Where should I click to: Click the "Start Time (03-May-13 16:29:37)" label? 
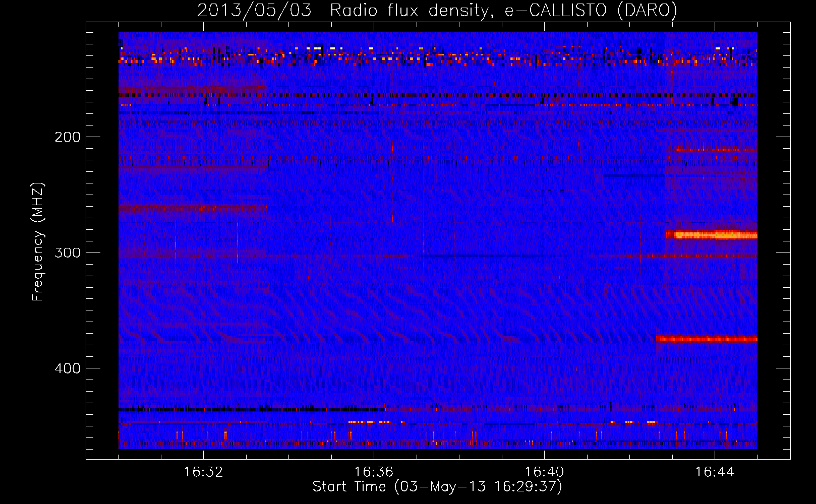437,486
